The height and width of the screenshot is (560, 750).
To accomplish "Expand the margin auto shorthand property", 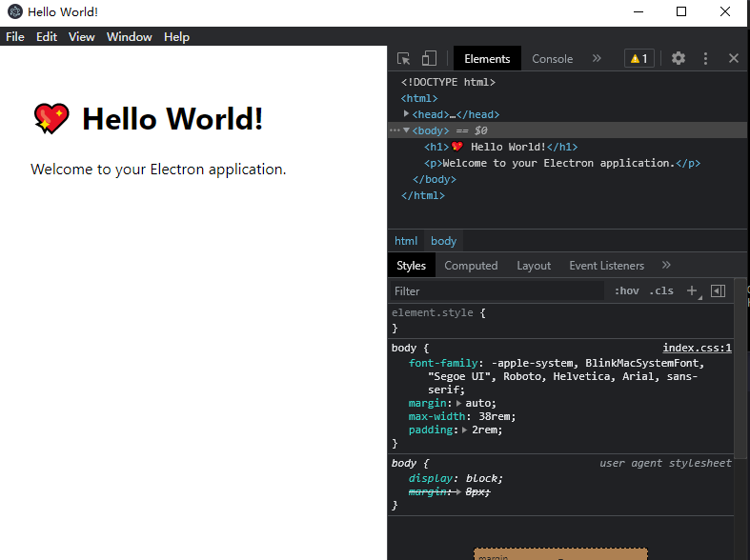I will pyautogui.click(x=458, y=403).
